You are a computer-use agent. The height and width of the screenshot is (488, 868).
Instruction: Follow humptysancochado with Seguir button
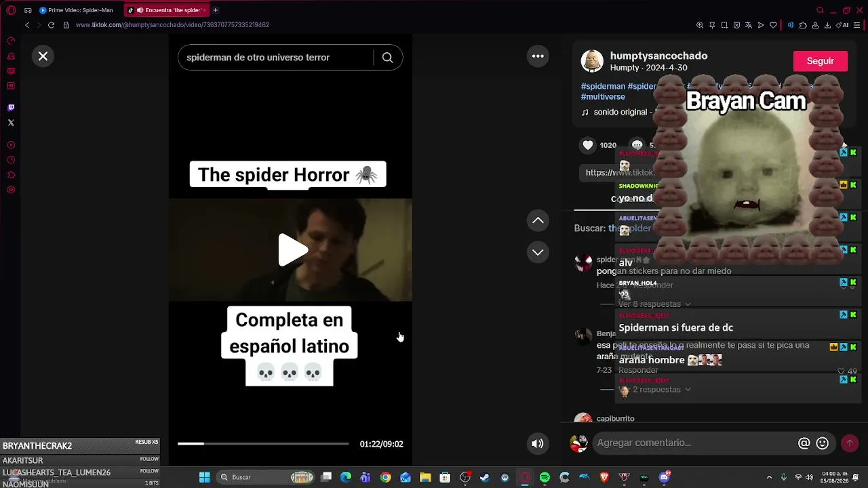click(820, 61)
